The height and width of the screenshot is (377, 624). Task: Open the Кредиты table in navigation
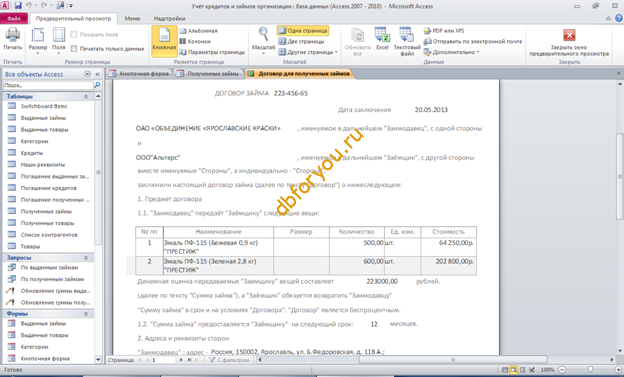(x=32, y=153)
